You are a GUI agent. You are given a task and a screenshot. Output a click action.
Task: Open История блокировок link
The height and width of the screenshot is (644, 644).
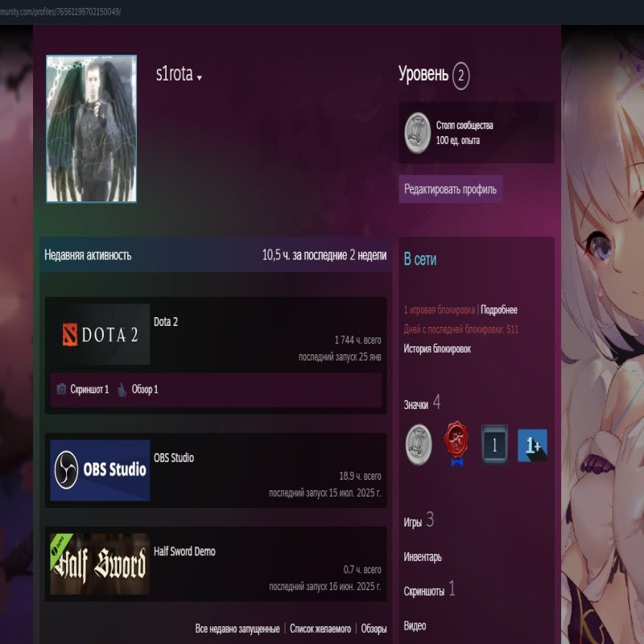pos(437,349)
